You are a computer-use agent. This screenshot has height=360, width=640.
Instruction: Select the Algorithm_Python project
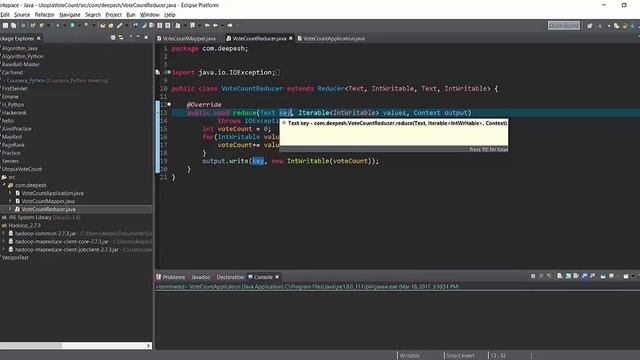[22, 56]
